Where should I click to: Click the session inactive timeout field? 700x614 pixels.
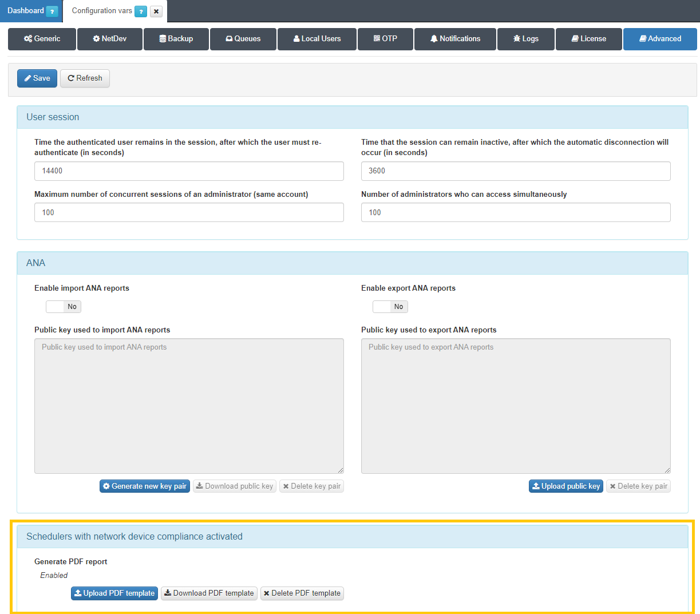515,171
